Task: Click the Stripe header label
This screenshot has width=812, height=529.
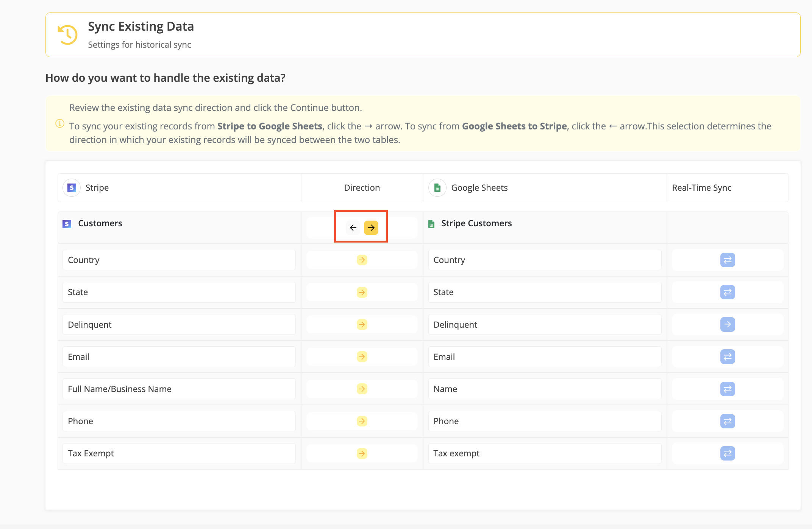Action: (x=97, y=188)
